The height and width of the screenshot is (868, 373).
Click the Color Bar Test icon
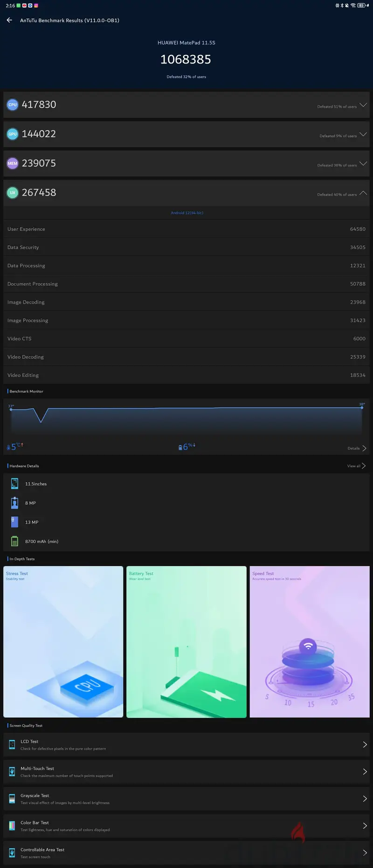(12, 826)
